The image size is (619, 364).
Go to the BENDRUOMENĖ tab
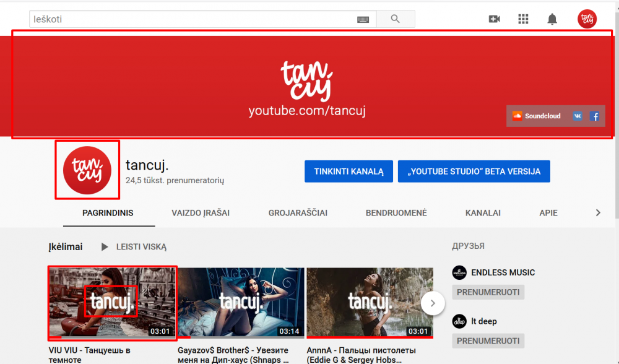[x=396, y=213]
